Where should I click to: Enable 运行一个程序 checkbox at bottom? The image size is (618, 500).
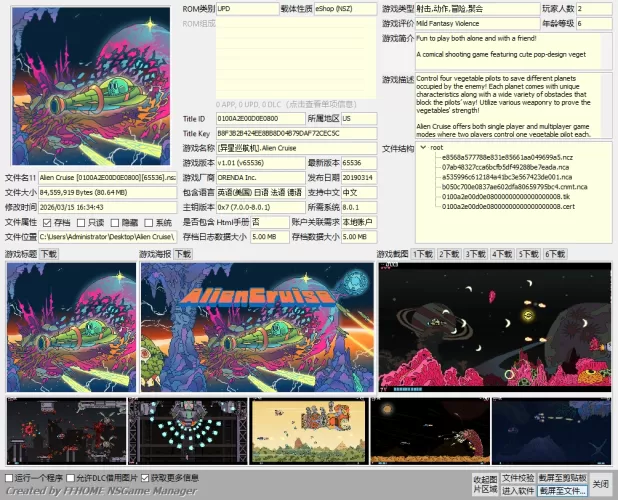pyautogui.click(x=10, y=478)
